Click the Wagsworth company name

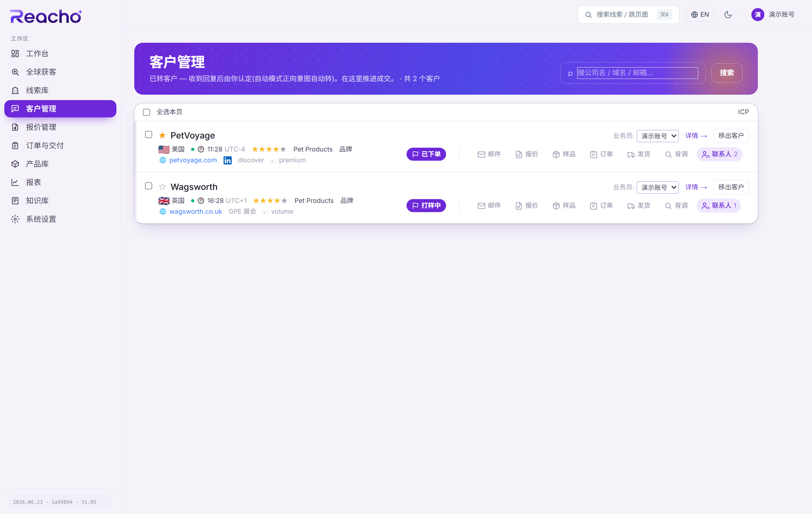194,187
